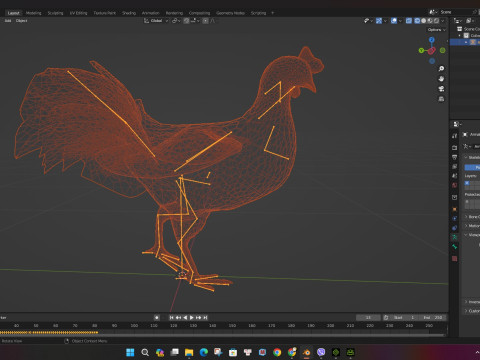Open the Object properties orange square tab
The width and height of the screenshot is (480, 360).
click(454, 209)
